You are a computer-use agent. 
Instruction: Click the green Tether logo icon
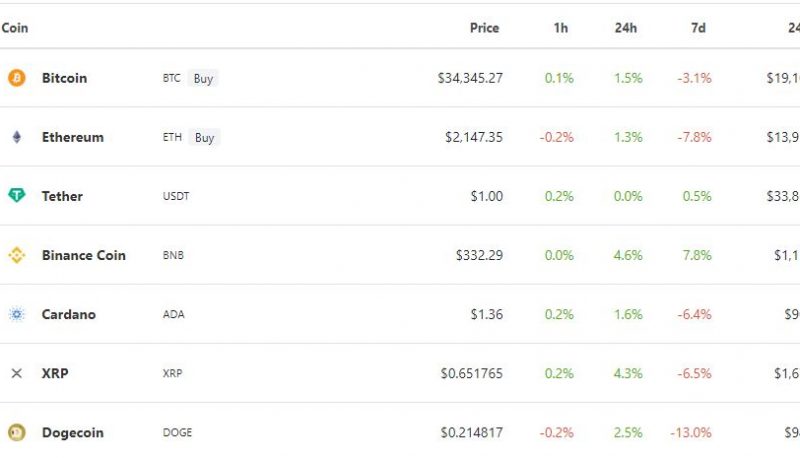pyautogui.click(x=16, y=195)
